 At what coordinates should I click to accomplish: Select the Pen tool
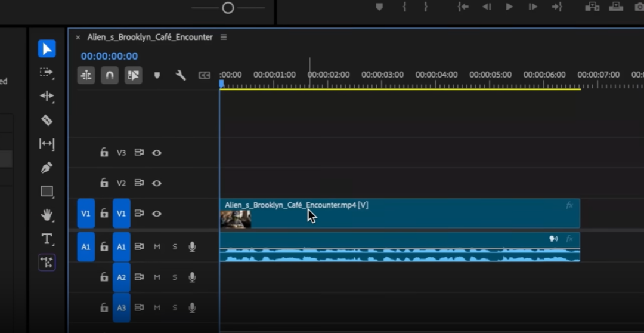pyautogui.click(x=47, y=168)
